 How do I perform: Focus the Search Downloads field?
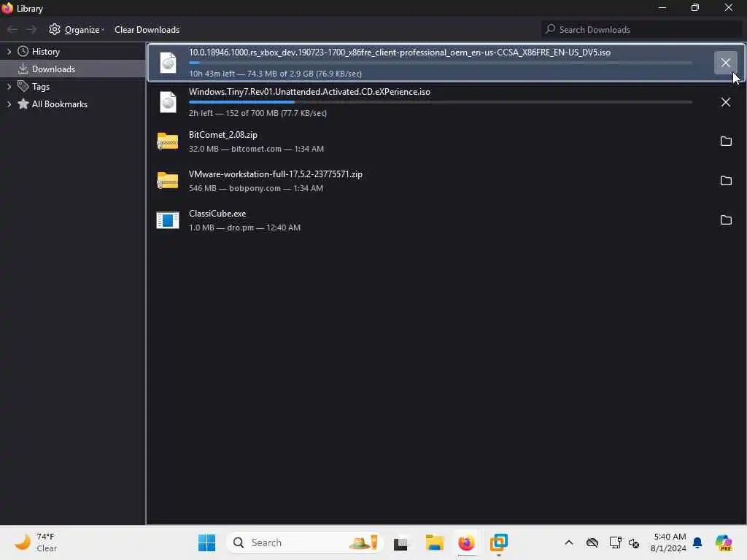pyautogui.click(x=642, y=29)
